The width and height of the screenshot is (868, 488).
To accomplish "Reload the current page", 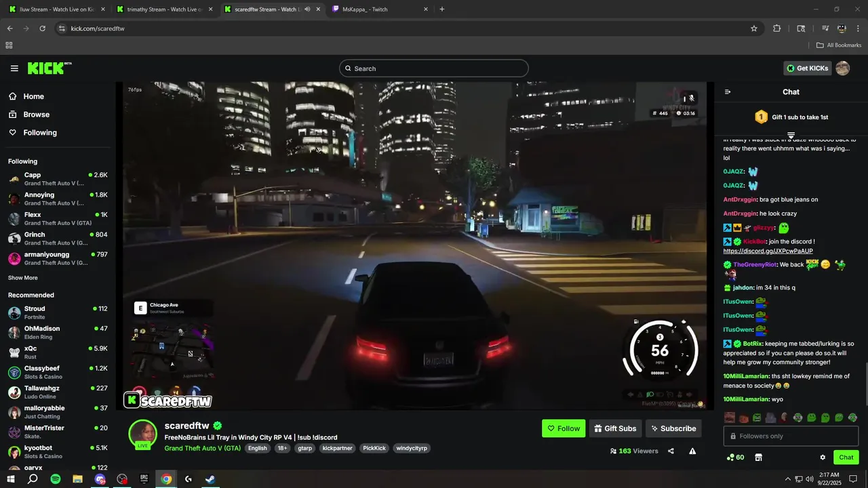I will 42,28.
